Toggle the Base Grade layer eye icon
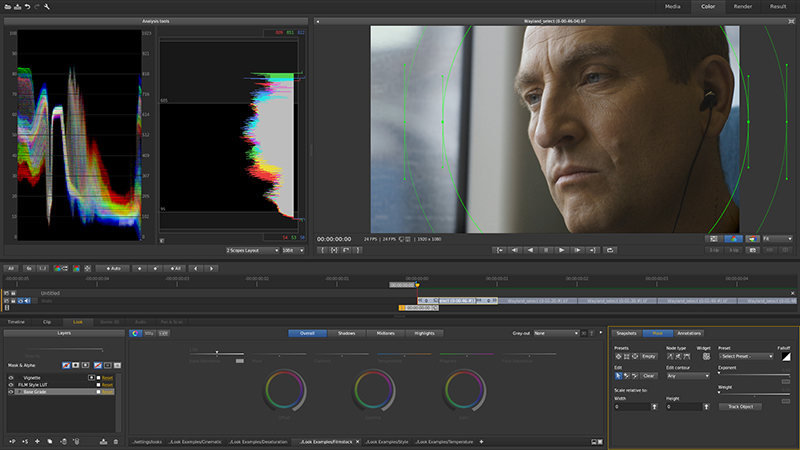Viewport: 800px width, 450px height. point(11,392)
